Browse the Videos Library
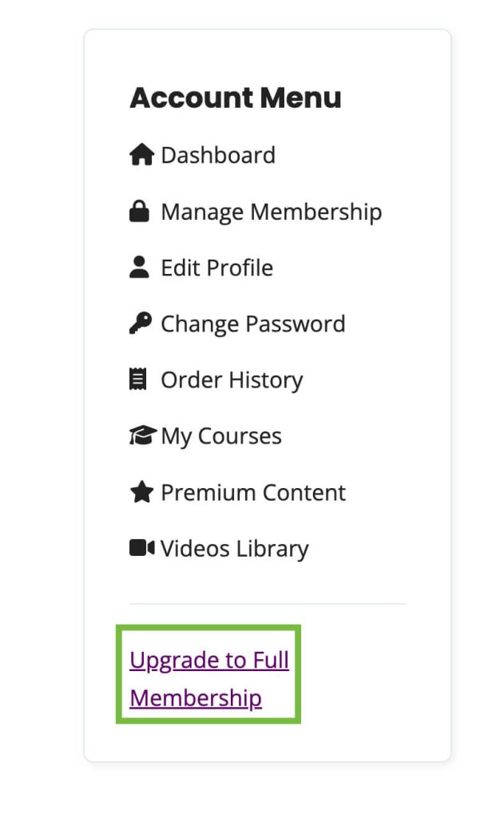The width and height of the screenshot is (504, 818). tap(235, 549)
